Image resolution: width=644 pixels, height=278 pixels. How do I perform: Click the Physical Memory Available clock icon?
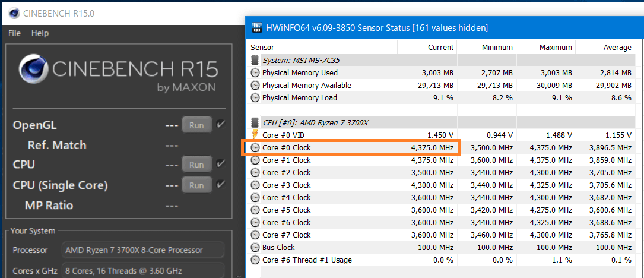255,85
